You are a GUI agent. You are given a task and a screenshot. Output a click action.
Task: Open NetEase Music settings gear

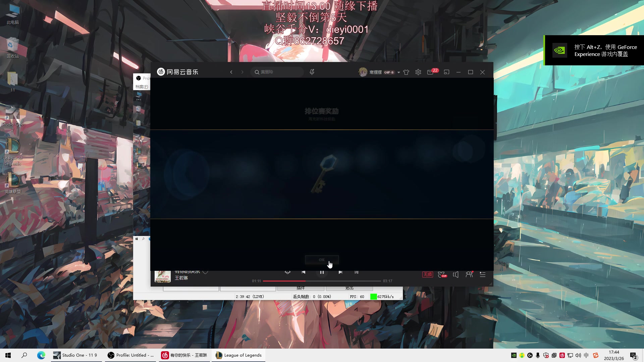point(418,72)
